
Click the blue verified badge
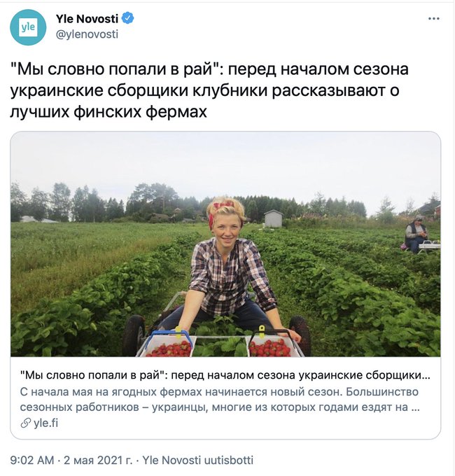(x=128, y=18)
